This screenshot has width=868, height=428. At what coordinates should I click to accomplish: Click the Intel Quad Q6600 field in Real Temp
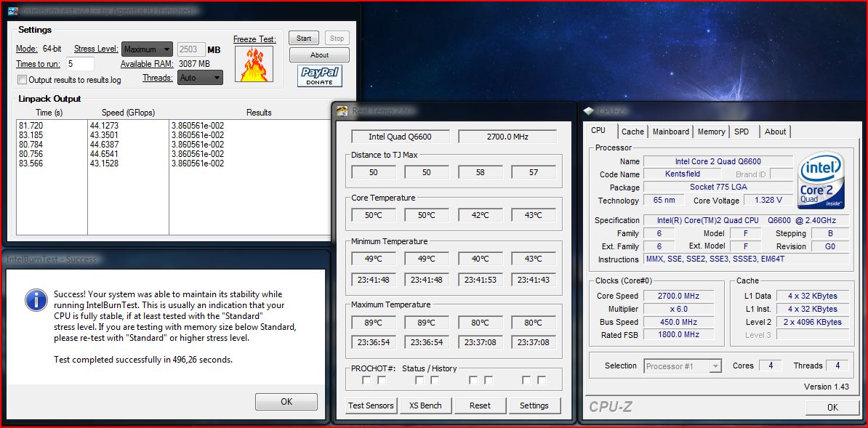coord(401,137)
